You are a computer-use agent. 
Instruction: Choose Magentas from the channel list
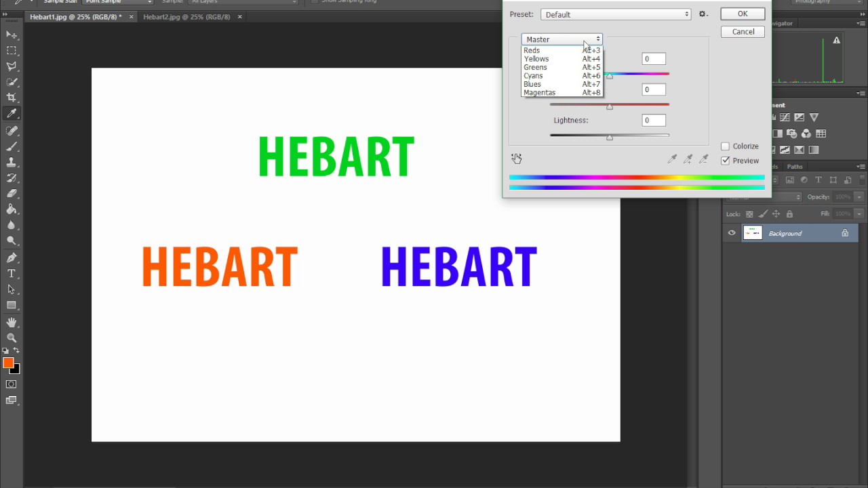click(x=562, y=93)
